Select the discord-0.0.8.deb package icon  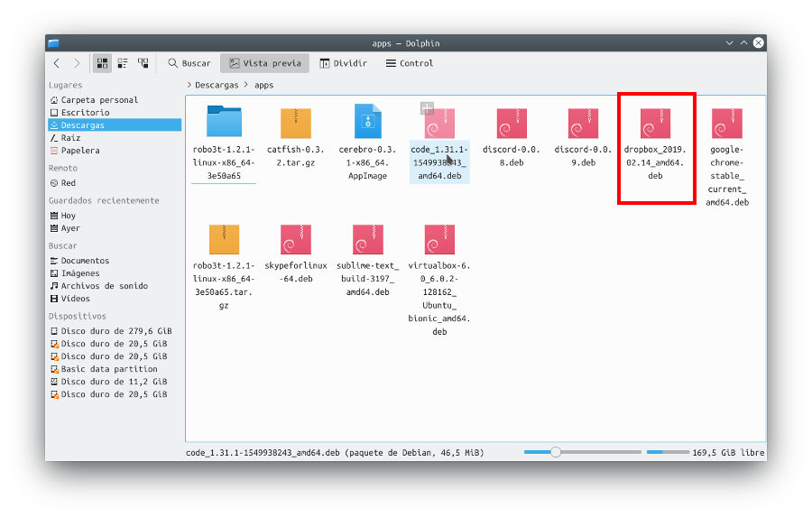[x=512, y=124]
